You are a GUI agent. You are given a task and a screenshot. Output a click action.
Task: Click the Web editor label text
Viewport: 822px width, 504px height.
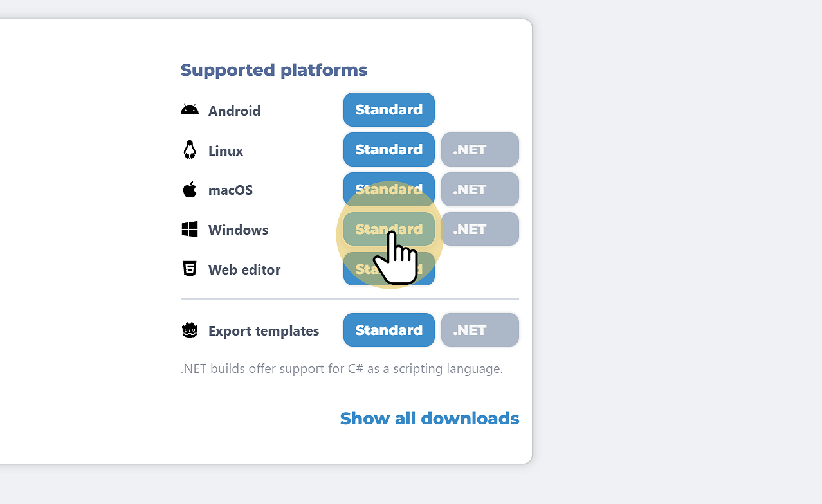[244, 270]
